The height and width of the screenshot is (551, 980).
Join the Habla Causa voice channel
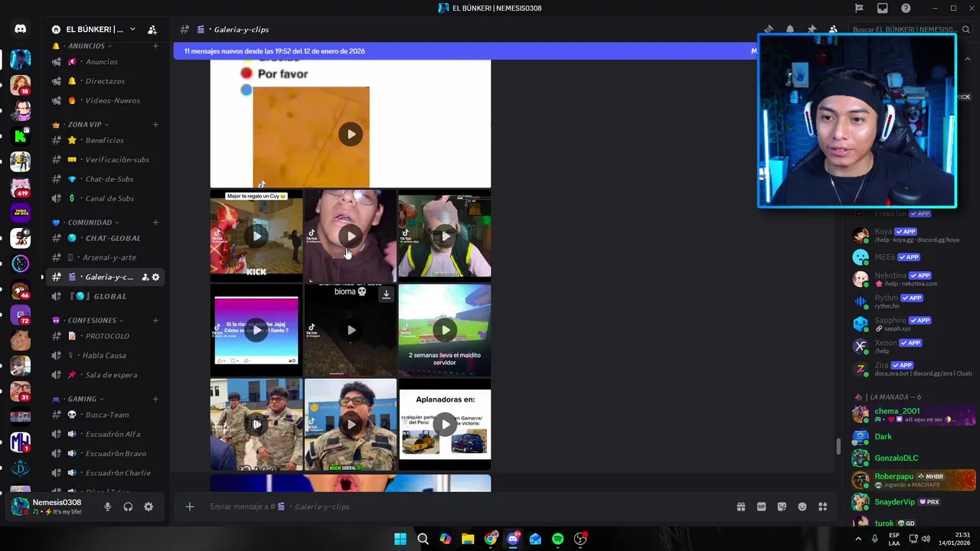pyautogui.click(x=103, y=355)
